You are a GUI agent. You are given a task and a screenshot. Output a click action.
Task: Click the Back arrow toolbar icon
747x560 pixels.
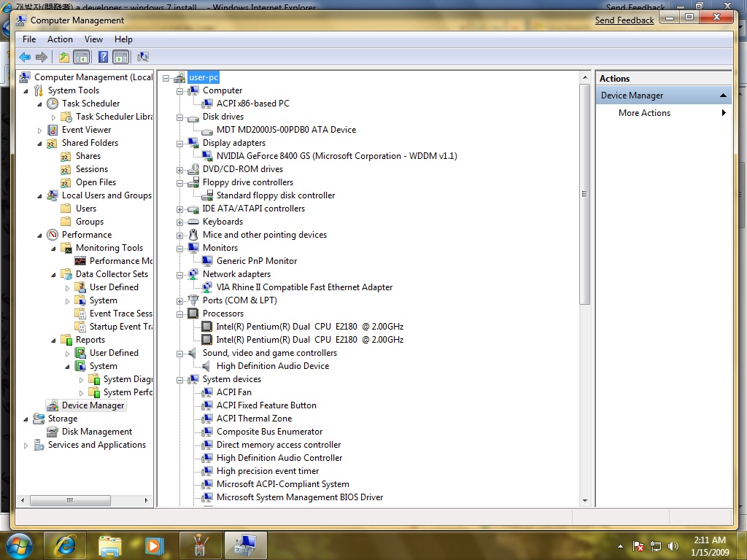pos(25,58)
